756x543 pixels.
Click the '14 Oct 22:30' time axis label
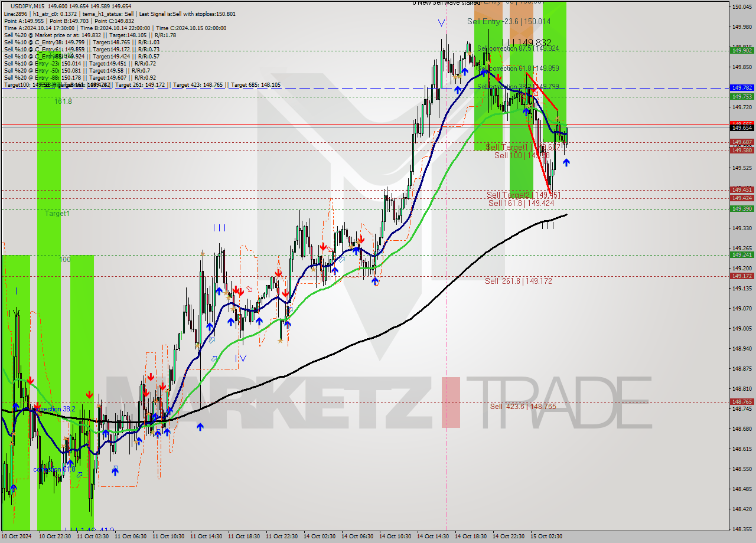509,537
